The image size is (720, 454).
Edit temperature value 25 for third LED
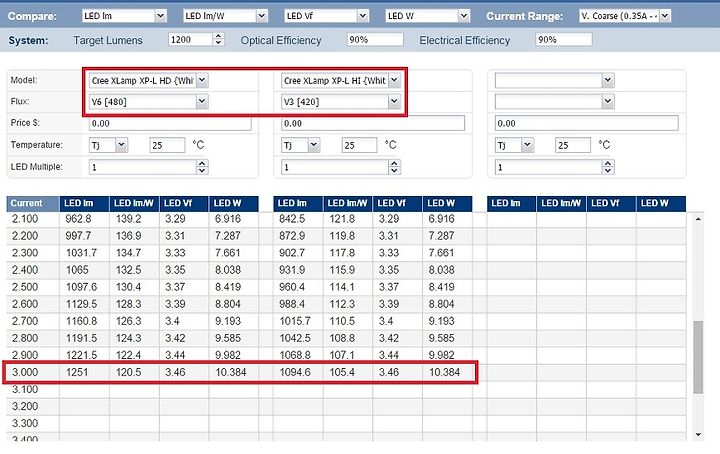573,146
